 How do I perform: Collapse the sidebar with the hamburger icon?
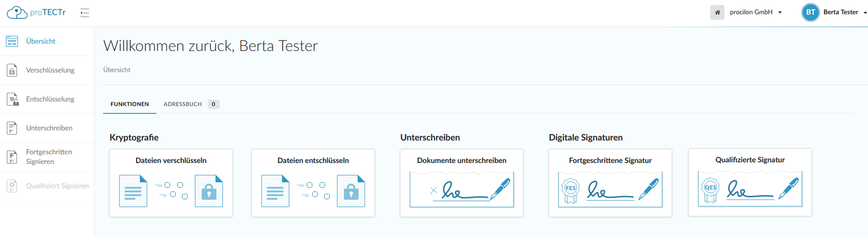pyautogui.click(x=85, y=13)
